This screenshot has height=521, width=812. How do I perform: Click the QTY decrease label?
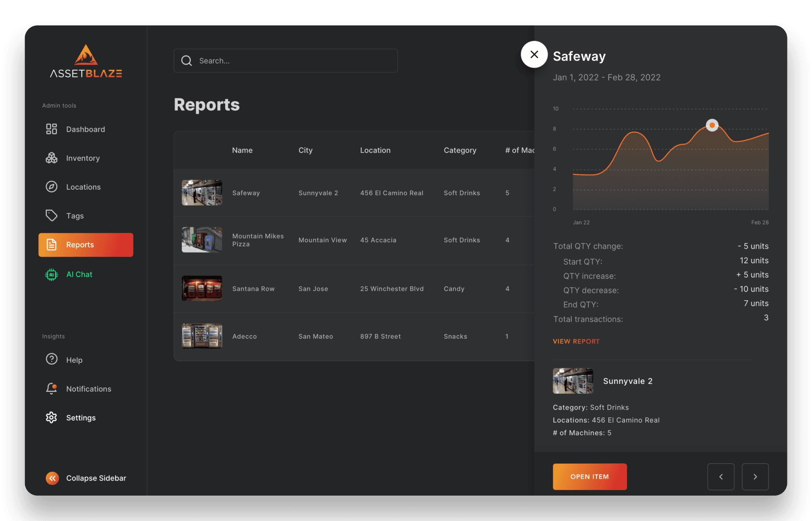point(591,290)
